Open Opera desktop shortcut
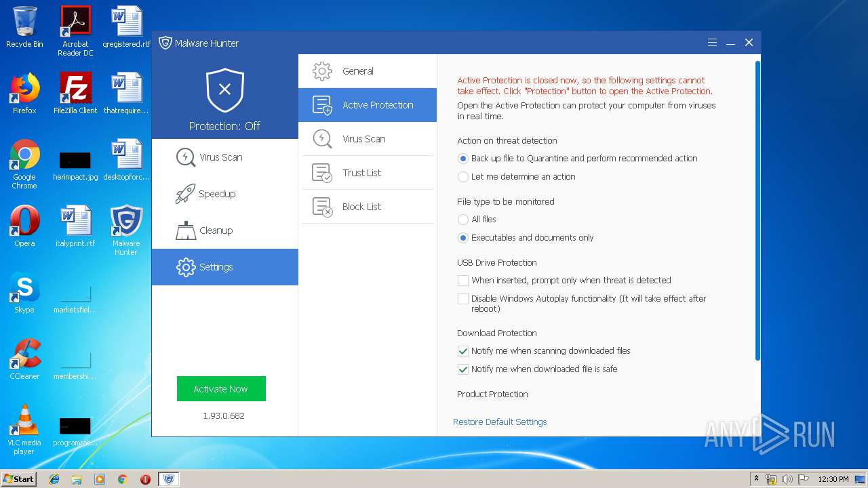This screenshot has height=488, width=868. pyautogui.click(x=24, y=226)
